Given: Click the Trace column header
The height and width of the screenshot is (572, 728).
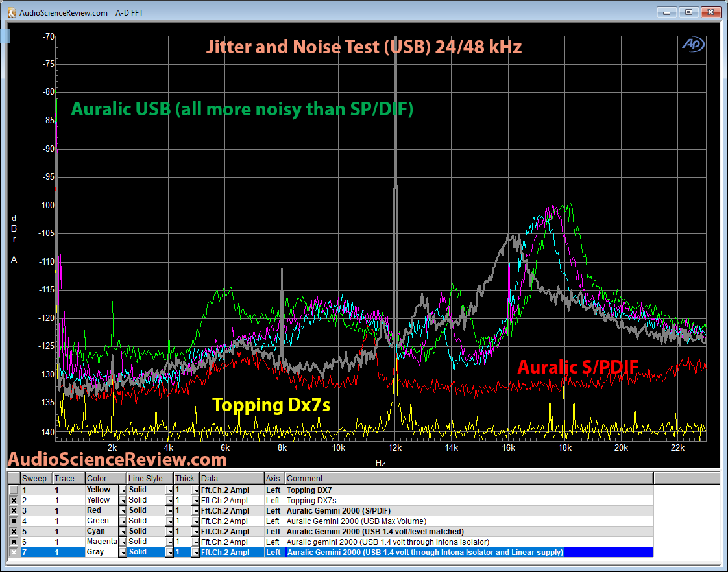Looking at the screenshot, I should [x=69, y=479].
